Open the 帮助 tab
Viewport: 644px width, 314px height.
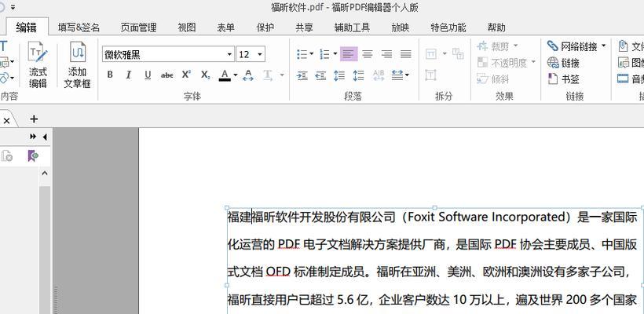[496, 27]
